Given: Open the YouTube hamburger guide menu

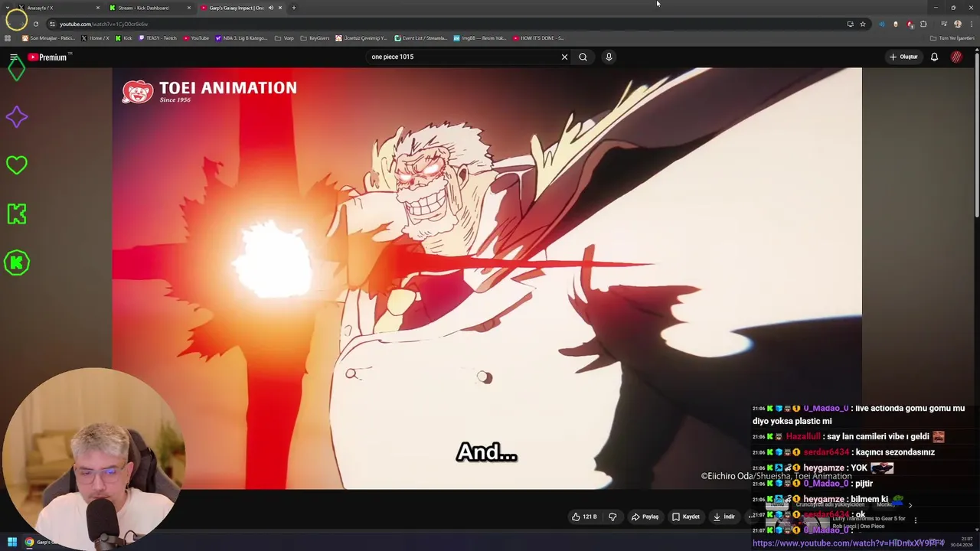Looking at the screenshot, I should tap(13, 57).
